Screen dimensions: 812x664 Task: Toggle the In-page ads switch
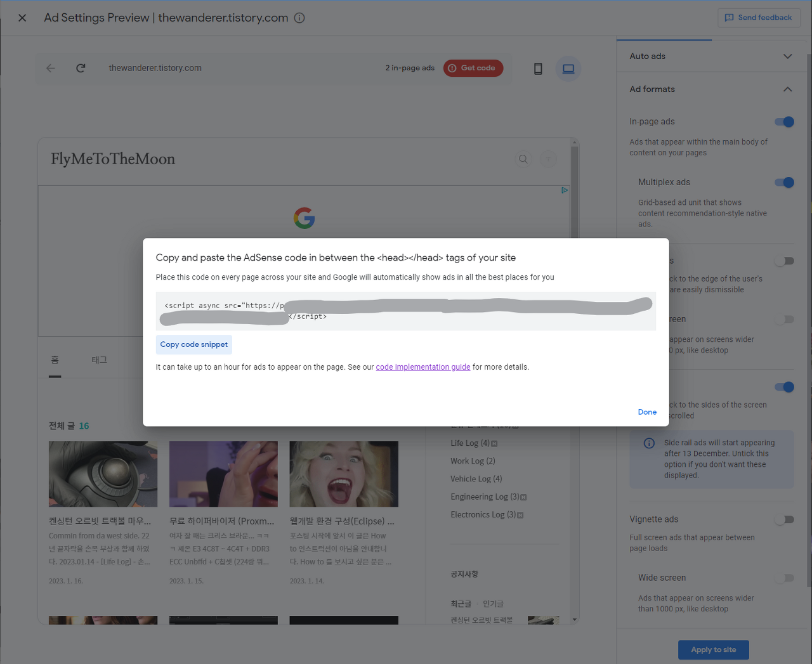[785, 122]
